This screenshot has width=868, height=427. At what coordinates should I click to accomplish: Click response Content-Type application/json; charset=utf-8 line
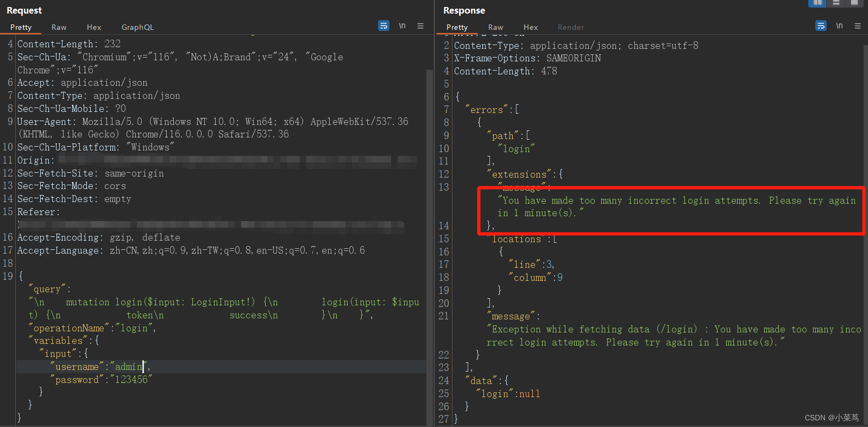coord(576,46)
